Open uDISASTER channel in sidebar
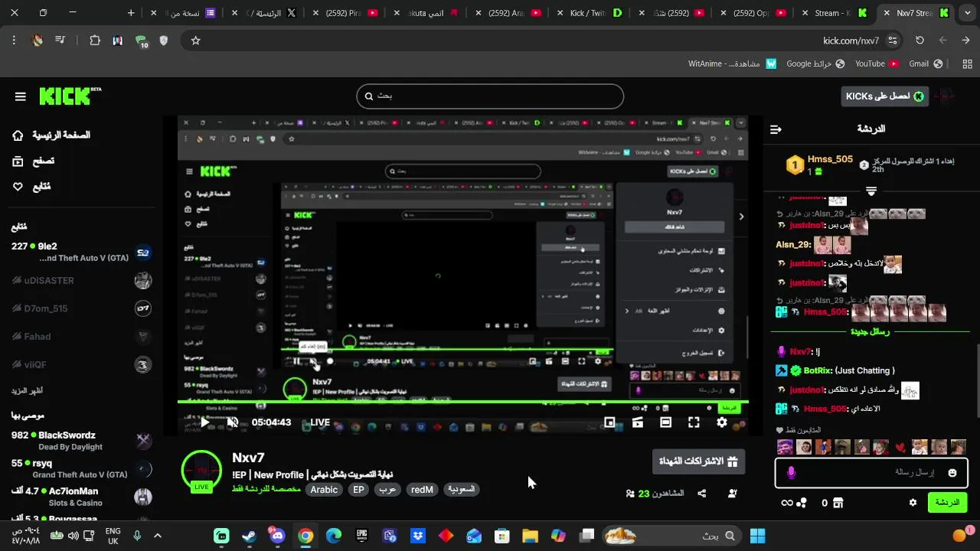Image resolution: width=980 pixels, height=551 pixels. click(81, 280)
